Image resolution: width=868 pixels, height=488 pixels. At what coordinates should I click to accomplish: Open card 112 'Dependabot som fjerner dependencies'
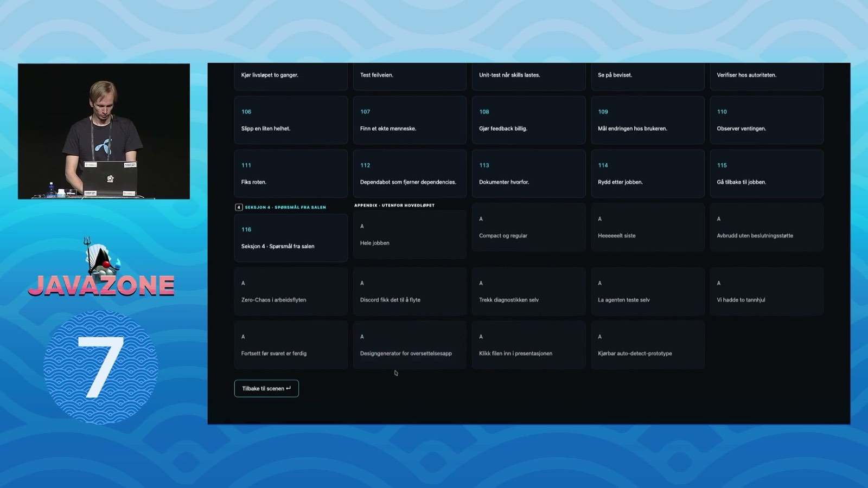click(410, 174)
